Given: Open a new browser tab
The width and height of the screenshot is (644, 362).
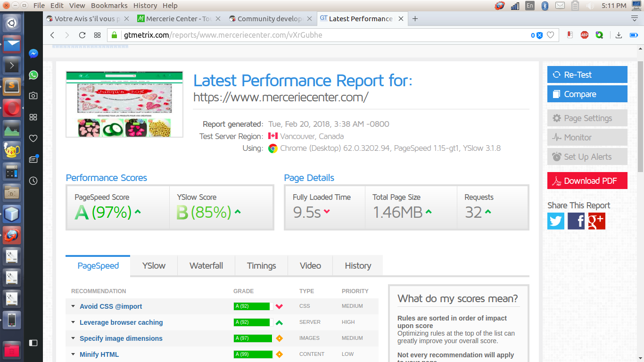Looking at the screenshot, I should point(415,19).
